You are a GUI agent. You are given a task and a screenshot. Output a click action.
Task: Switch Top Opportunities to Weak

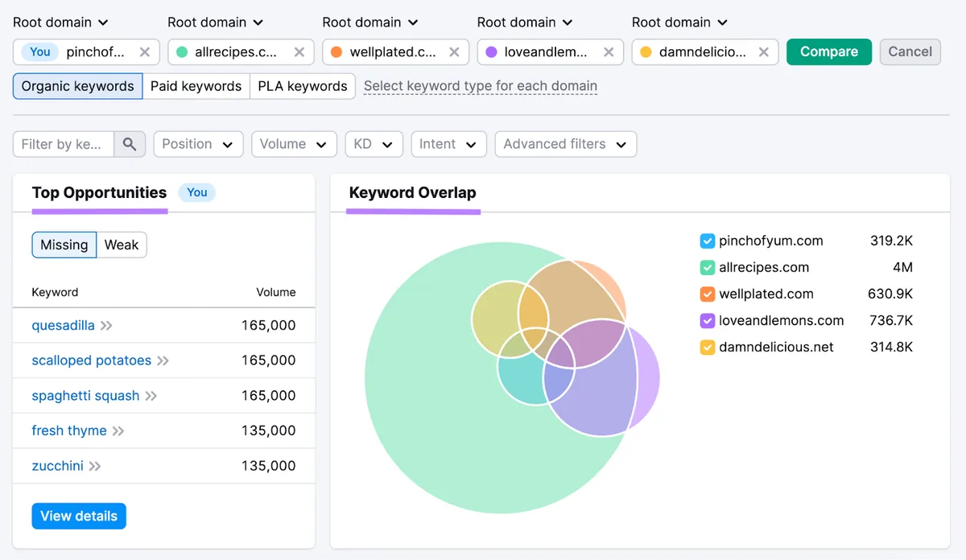(x=122, y=245)
